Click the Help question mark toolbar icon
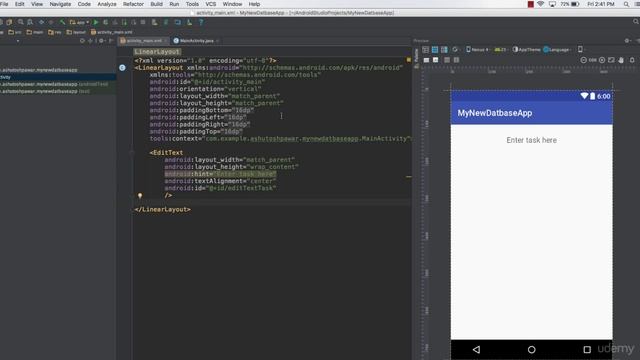The height and width of the screenshot is (360, 640). (201, 22)
